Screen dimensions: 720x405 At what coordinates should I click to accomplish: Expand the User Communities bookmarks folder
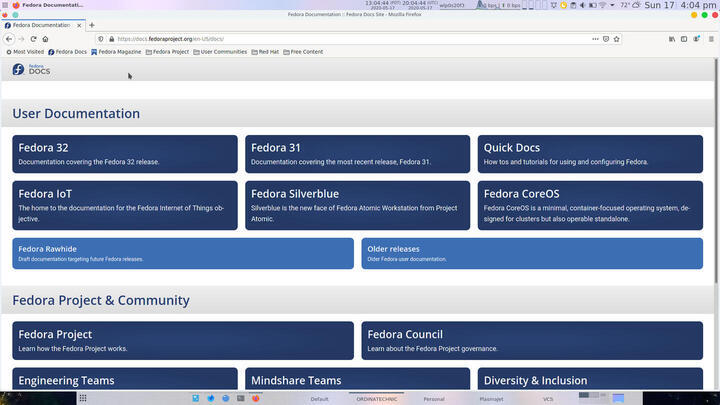coord(220,52)
